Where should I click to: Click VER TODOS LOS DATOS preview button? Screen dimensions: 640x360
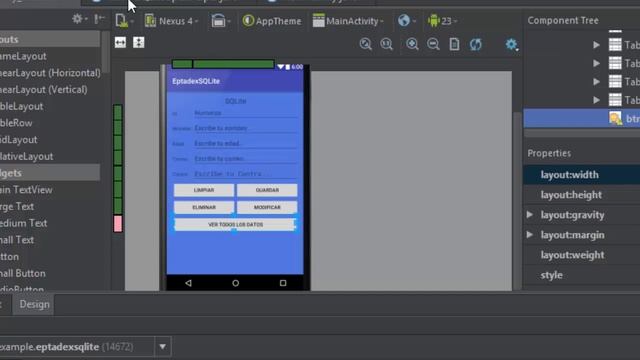pos(235,224)
